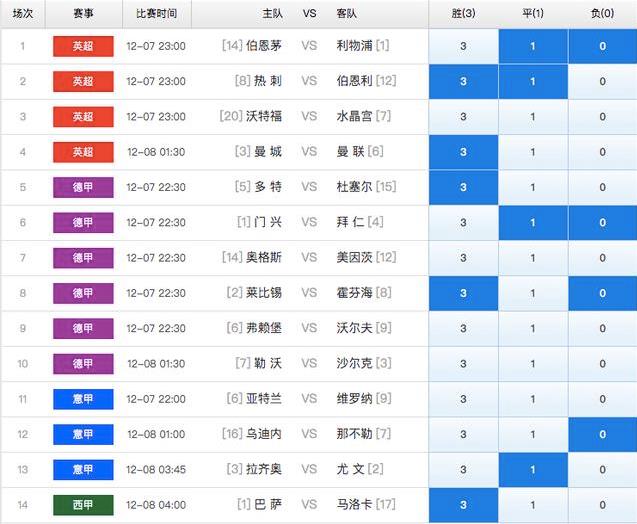
Task: Click away team 沙尔克 [3]
Action: pos(364,364)
